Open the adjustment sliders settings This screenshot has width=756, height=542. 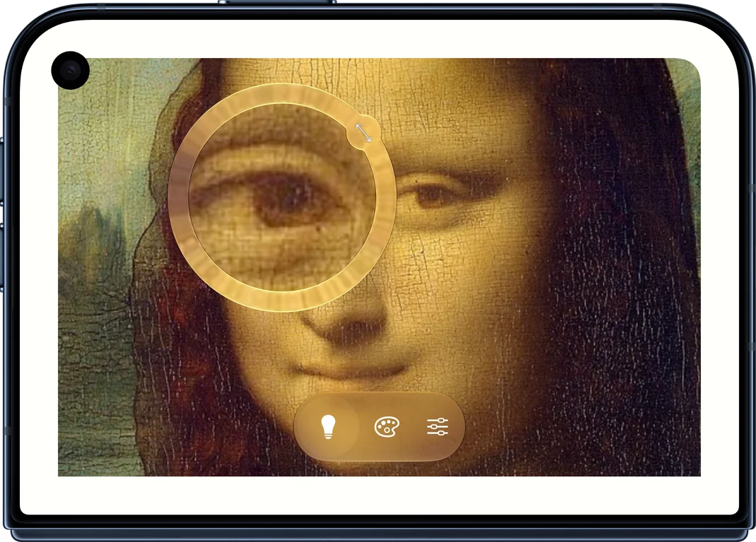click(x=437, y=427)
